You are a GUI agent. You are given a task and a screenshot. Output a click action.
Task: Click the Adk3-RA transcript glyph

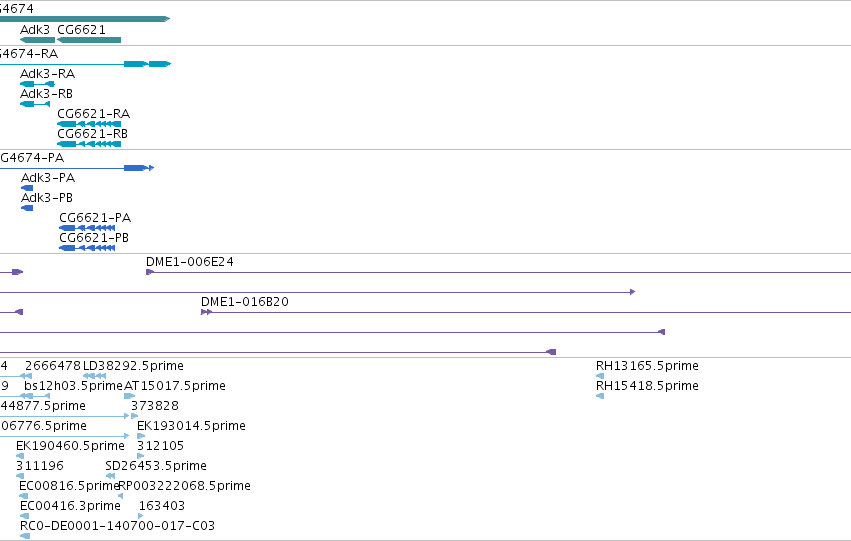pos(37,84)
